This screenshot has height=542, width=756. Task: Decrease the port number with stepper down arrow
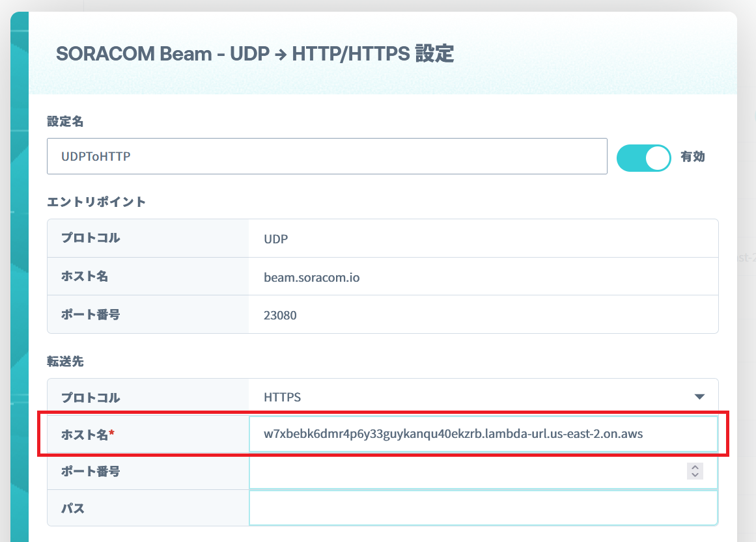tap(695, 475)
